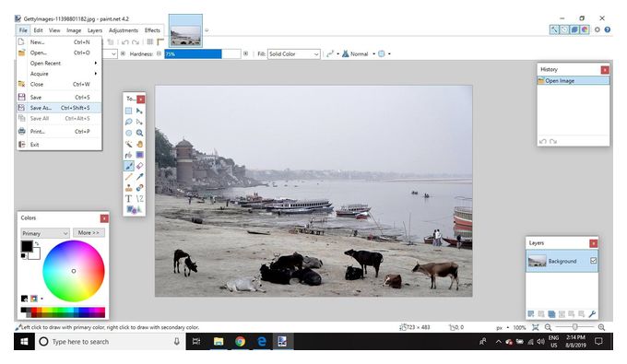Toggle Layers window button at top right
Screen dimensions: 627x364
574,29
